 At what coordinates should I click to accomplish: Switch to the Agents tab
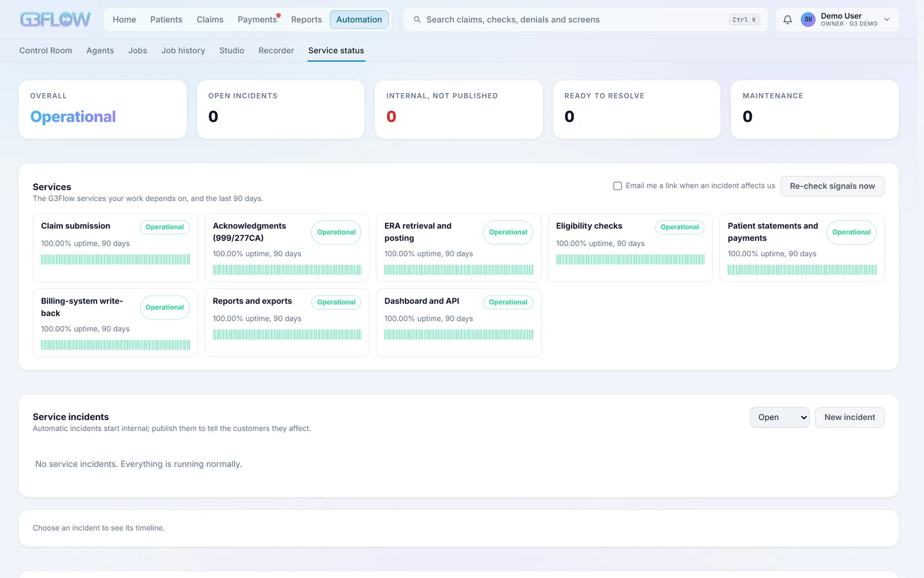pos(100,51)
